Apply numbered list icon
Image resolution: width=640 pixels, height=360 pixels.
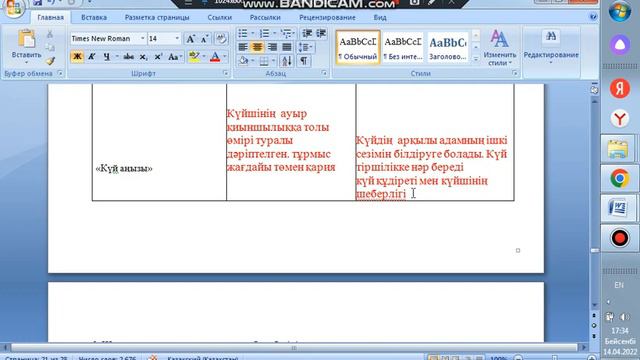264,33
